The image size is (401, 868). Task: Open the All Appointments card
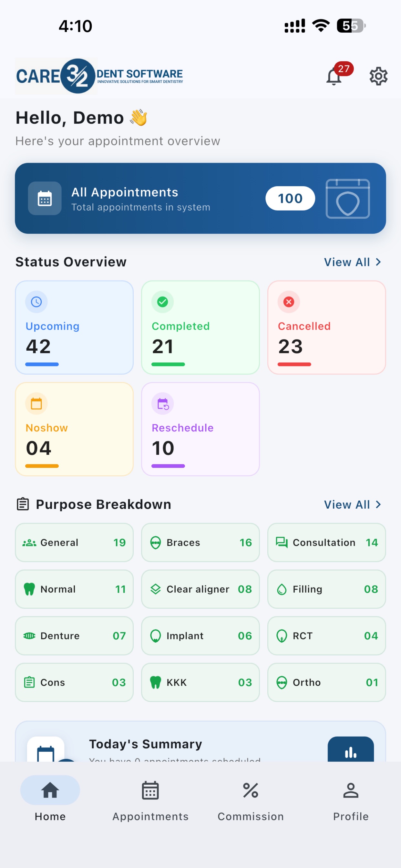point(200,199)
